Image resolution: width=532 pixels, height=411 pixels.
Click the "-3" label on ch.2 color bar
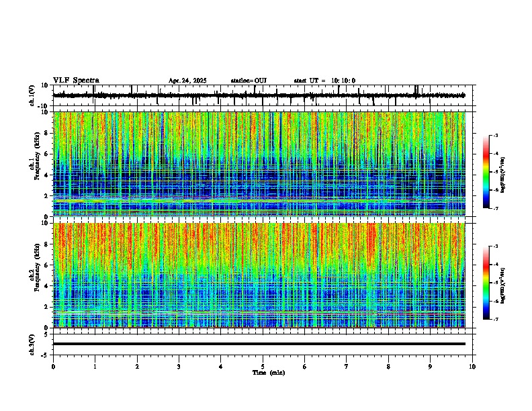(495, 246)
